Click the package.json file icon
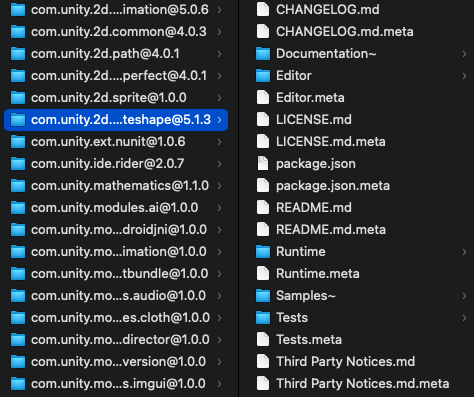The width and height of the screenshot is (474, 397). (263, 164)
